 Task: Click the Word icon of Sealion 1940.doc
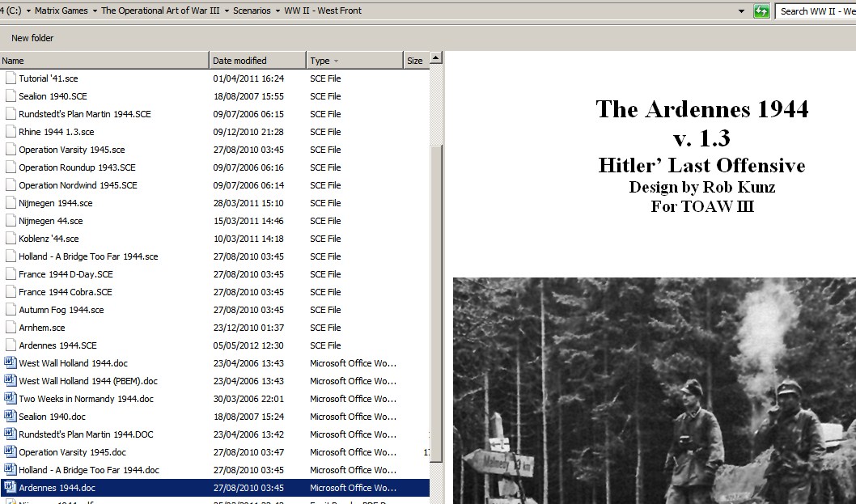(11, 417)
